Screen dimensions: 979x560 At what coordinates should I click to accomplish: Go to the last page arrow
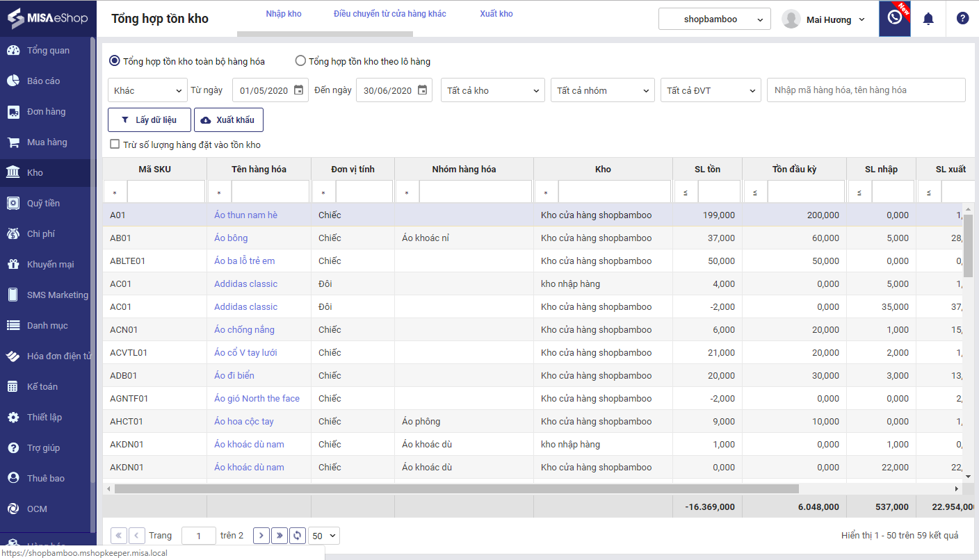click(280, 535)
